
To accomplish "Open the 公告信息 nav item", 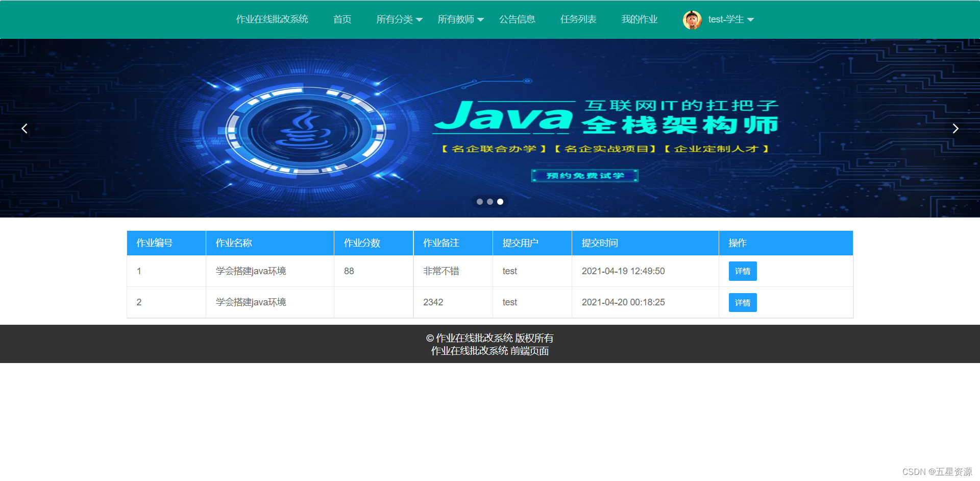I will (x=517, y=19).
